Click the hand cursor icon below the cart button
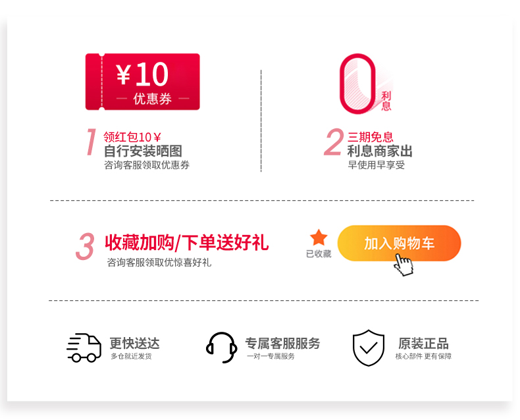The width and height of the screenshot is (520, 420). (x=403, y=265)
